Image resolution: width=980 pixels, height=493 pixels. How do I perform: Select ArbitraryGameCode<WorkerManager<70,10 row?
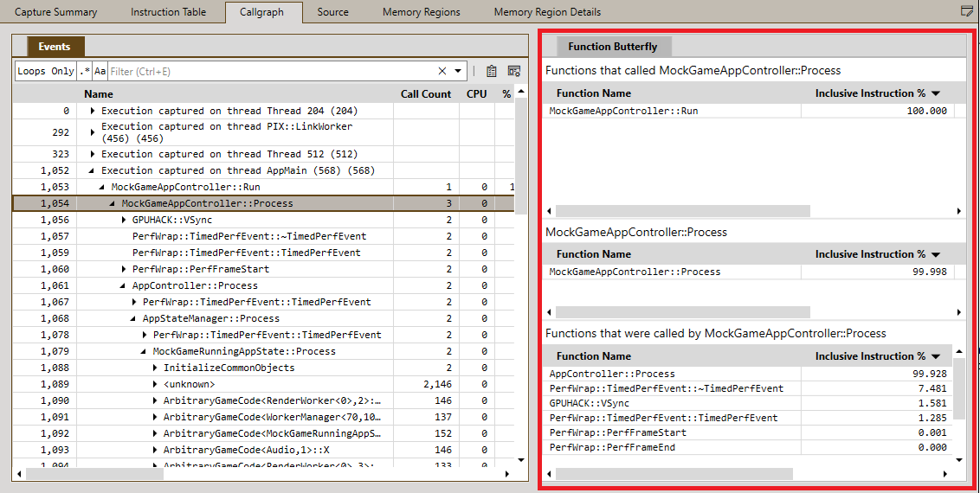tap(263, 418)
